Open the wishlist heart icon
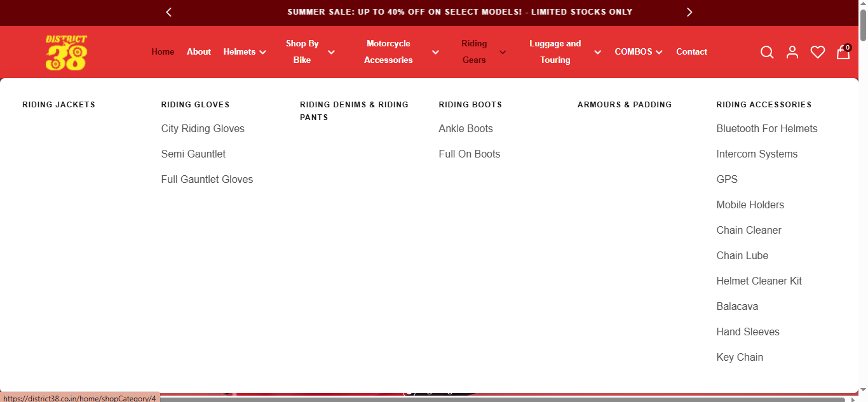Viewport: 868px width, 402px height. [817, 52]
